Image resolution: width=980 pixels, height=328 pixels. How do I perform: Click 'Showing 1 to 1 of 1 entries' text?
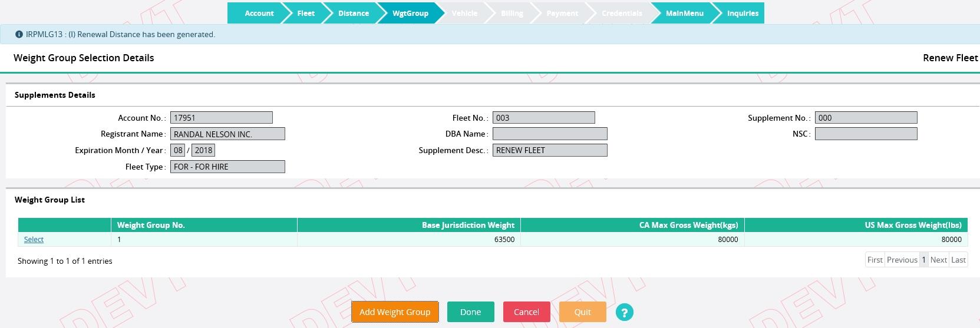[65, 261]
